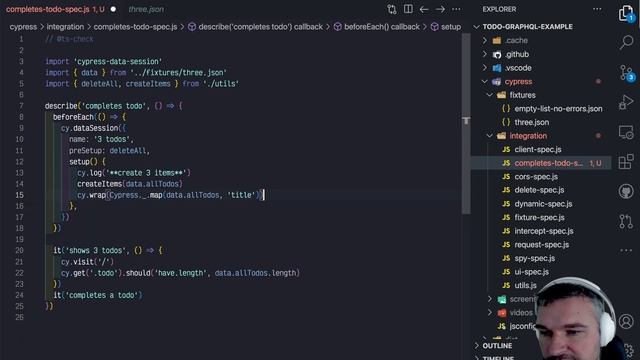This screenshot has width=640, height=360.
Task: Click the compare changes editor icon
Action: tap(392, 9)
